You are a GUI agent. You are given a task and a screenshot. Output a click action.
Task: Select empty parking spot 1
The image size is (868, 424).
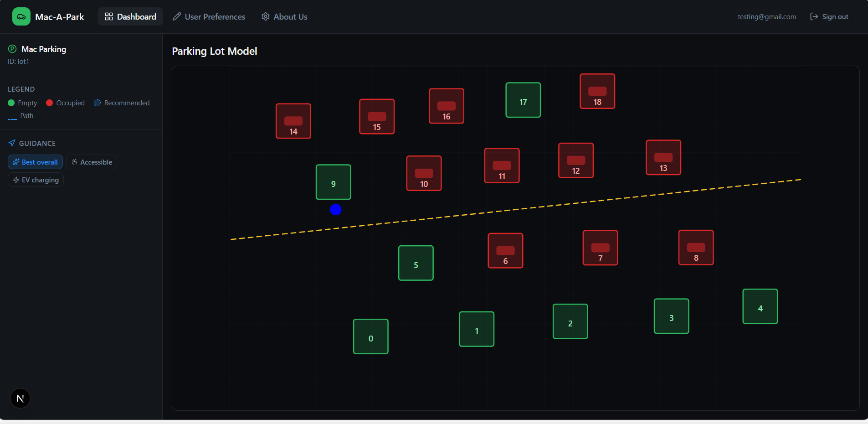477,329
